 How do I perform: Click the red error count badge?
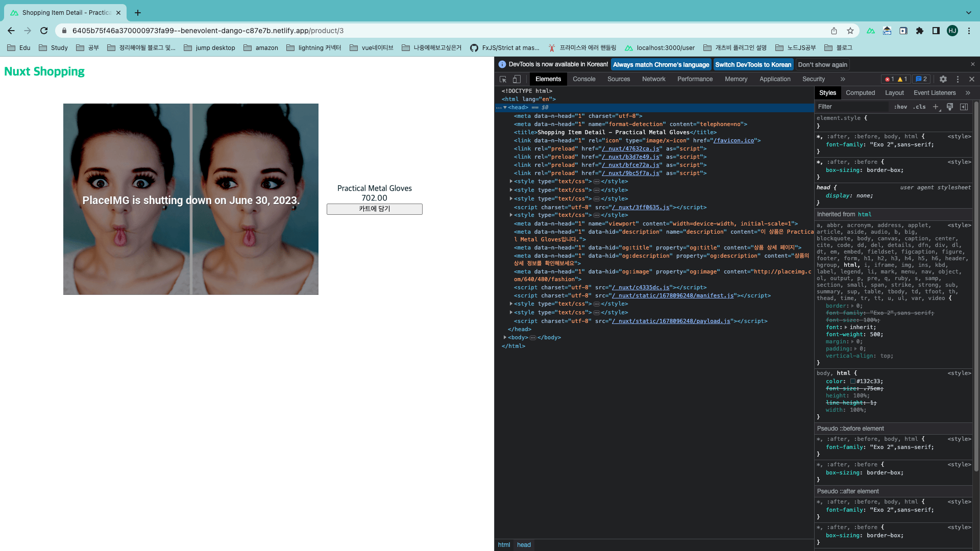(889, 79)
